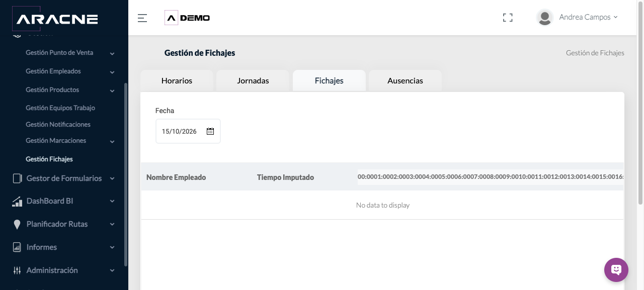Click the Planificador Rutas pin icon

coord(17,224)
